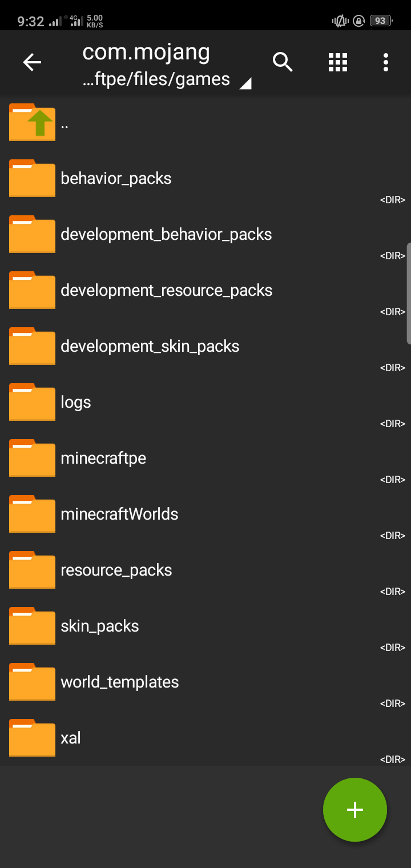Go up via parent folder icon

pyautogui.click(x=32, y=122)
